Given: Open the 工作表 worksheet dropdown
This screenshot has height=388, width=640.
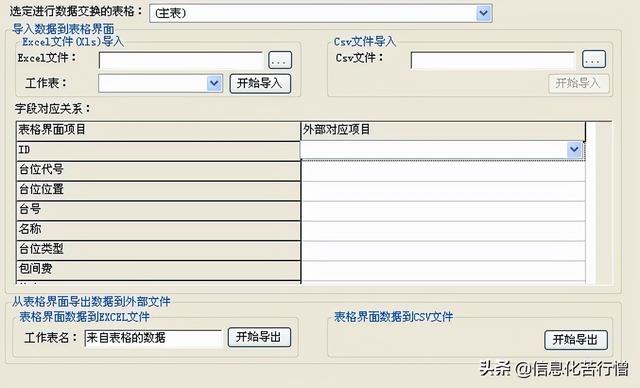Looking at the screenshot, I should (160, 83).
